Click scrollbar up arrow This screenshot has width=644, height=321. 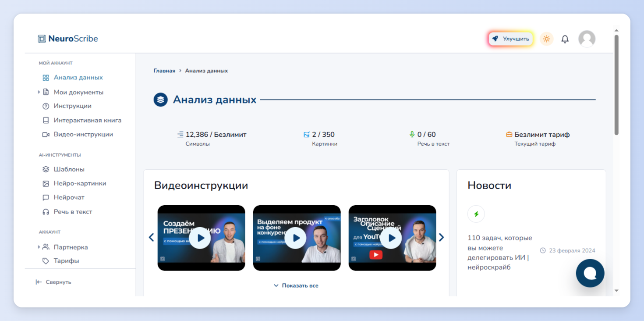[616, 30]
